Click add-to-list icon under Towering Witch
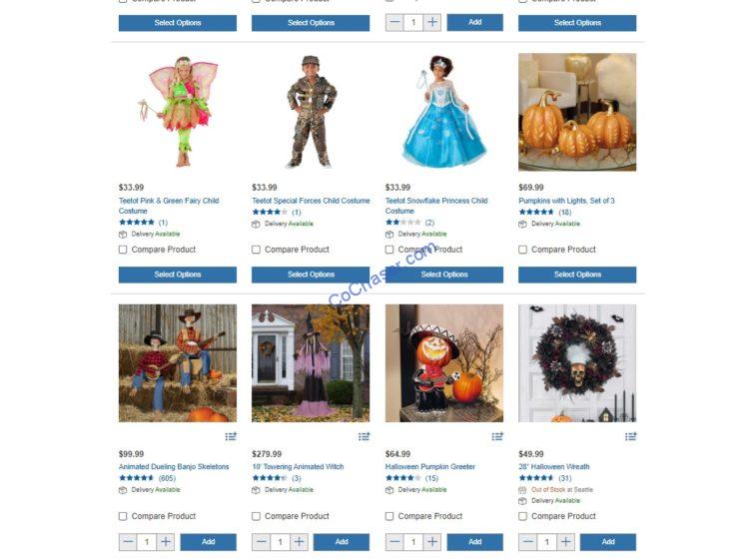Screen dimensions: 749x560 click(x=364, y=436)
